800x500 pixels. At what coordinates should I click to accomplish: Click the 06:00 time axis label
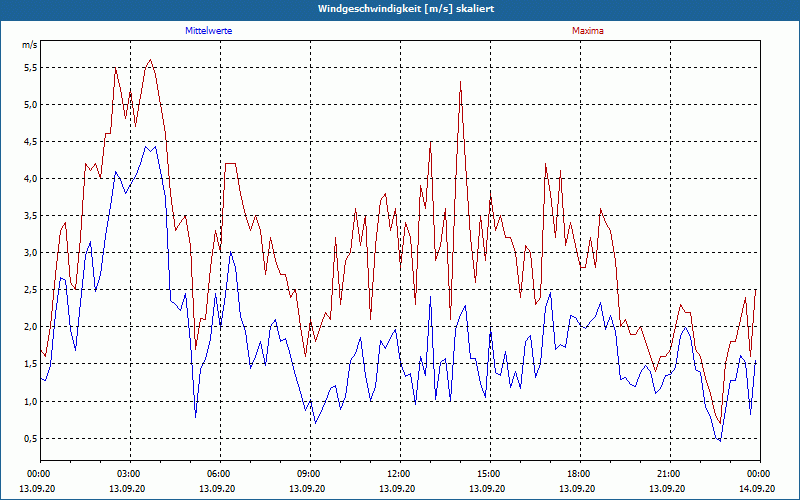click(220, 474)
